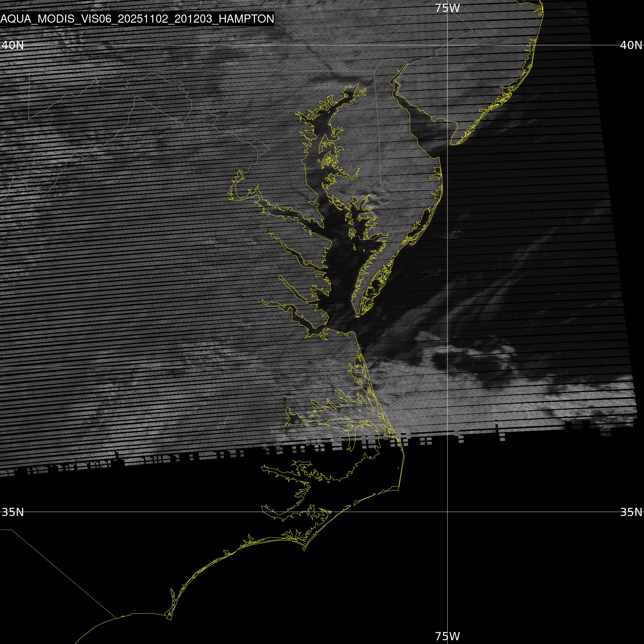Click the Cape Fear coastline point
The height and width of the screenshot is (644, 644).
click(x=171, y=620)
